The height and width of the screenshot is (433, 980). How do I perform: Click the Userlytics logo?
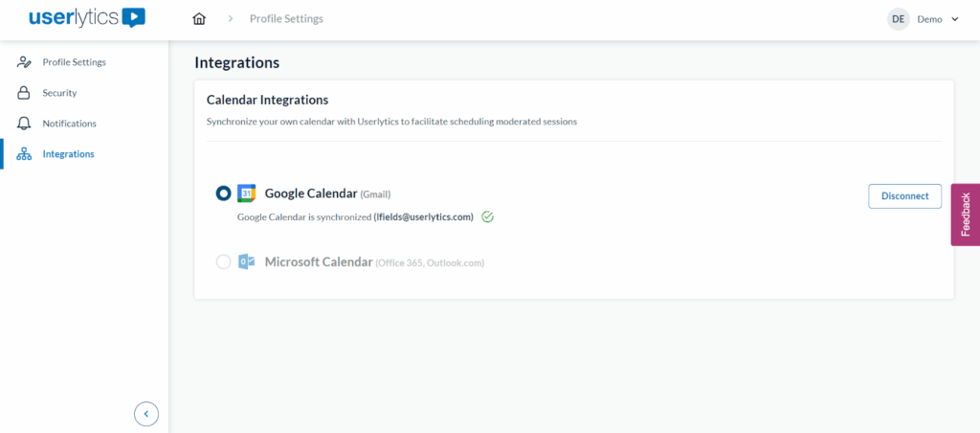[86, 18]
